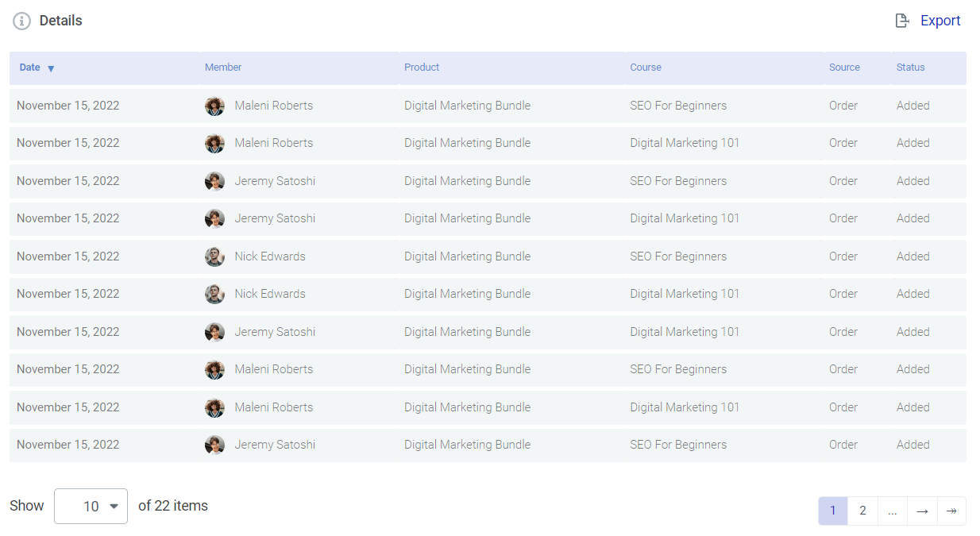Click the Export file icon
This screenshot has height=536, width=980.
click(x=901, y=21)
